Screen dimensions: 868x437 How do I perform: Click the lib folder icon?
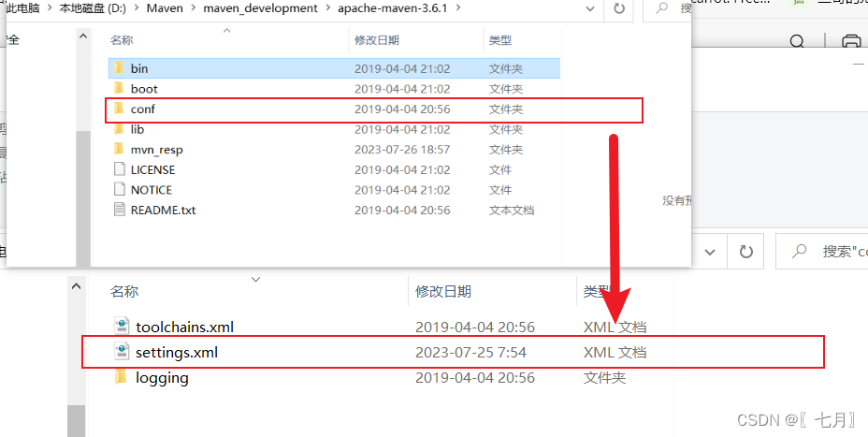point(119,128)
